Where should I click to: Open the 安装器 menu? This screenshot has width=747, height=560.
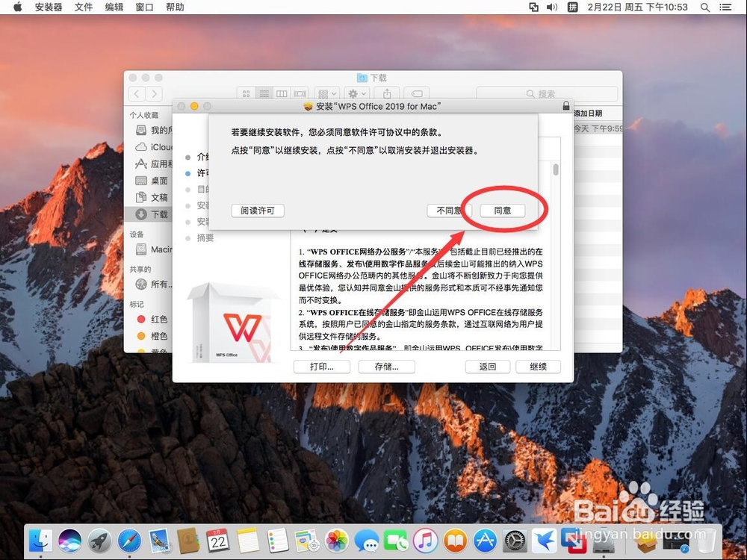click(x=49, y=7)
